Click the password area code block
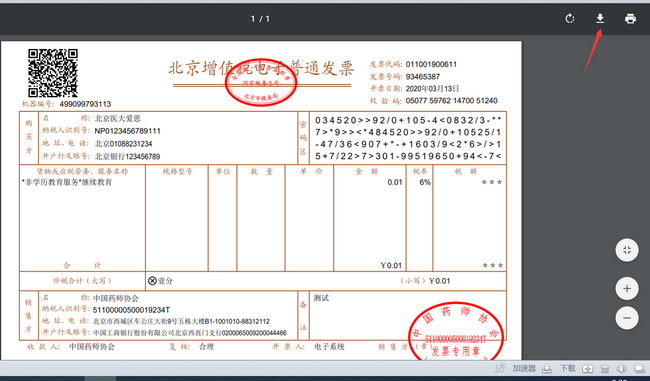 coord(407,138)
